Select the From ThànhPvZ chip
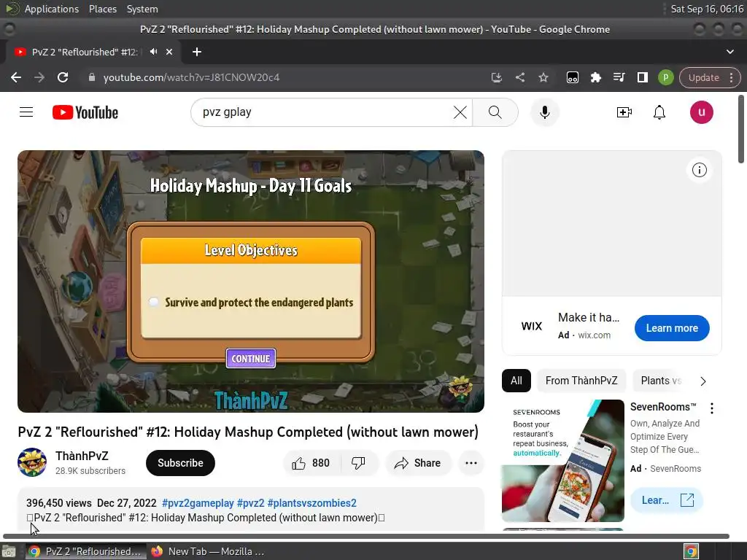747x560 pixels. pos(581,381)
